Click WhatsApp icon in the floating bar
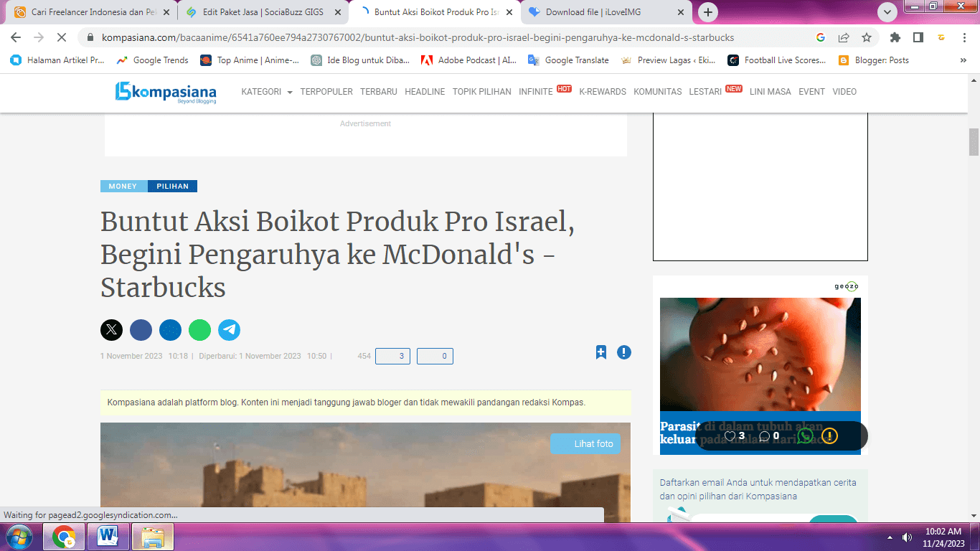Image resolution: width=980 pixels, height=551 pixels. 805,435
